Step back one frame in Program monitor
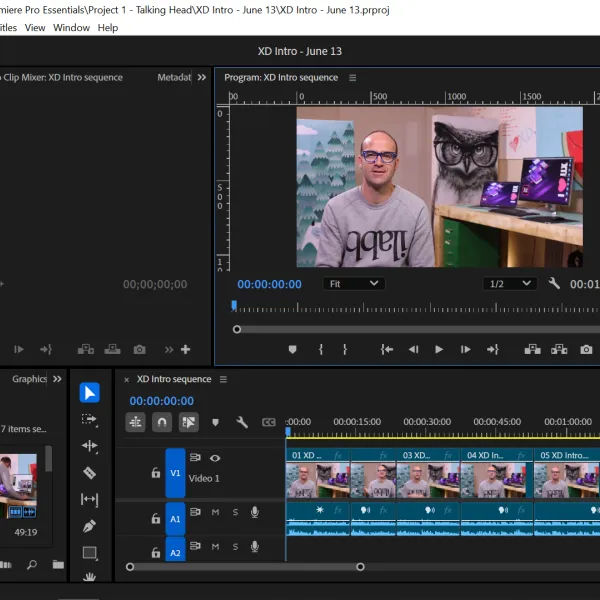 click(413, 349)
